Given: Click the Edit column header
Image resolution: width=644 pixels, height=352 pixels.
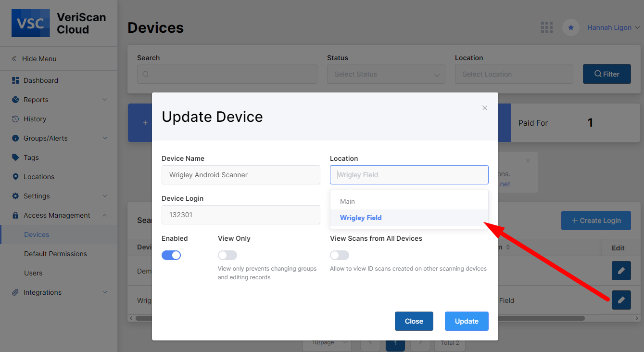Looking at the screenshot, I should pos(618,248).
